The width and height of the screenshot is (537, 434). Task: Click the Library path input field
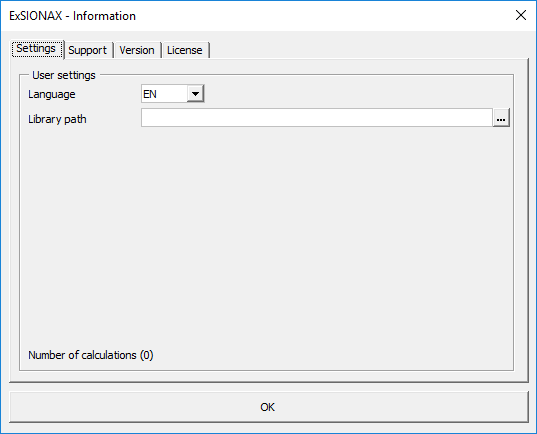pos(317,118)
